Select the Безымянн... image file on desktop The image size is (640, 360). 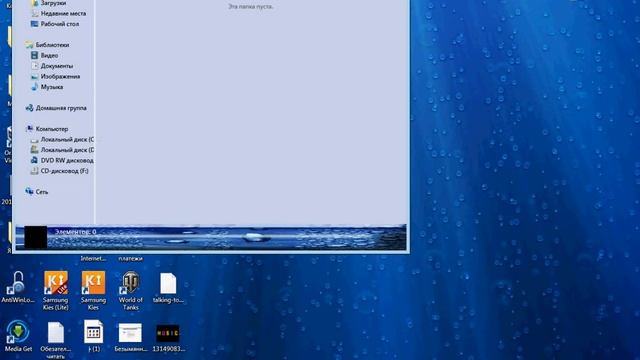coord(131,337)
